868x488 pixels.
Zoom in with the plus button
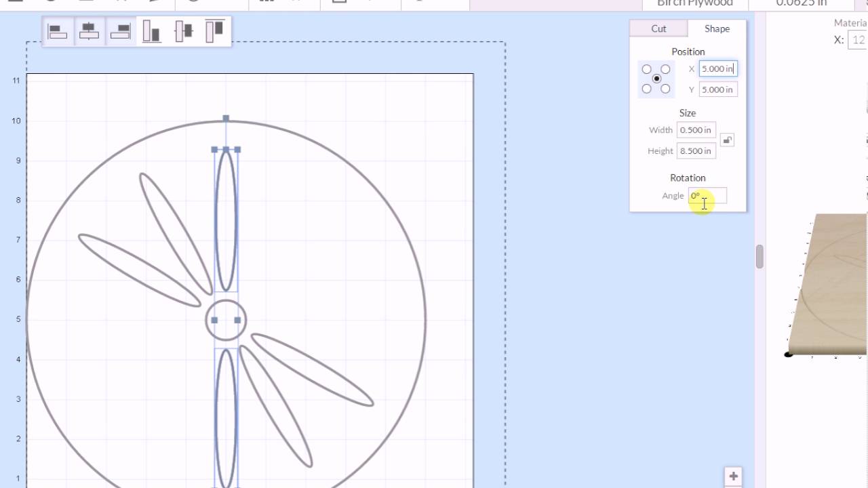click(733, 476)
